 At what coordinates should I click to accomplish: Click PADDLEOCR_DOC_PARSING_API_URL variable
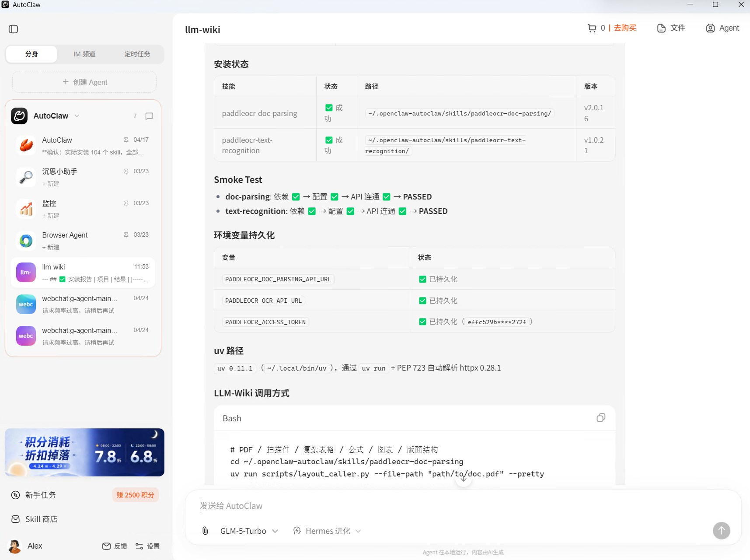(278, 279)
